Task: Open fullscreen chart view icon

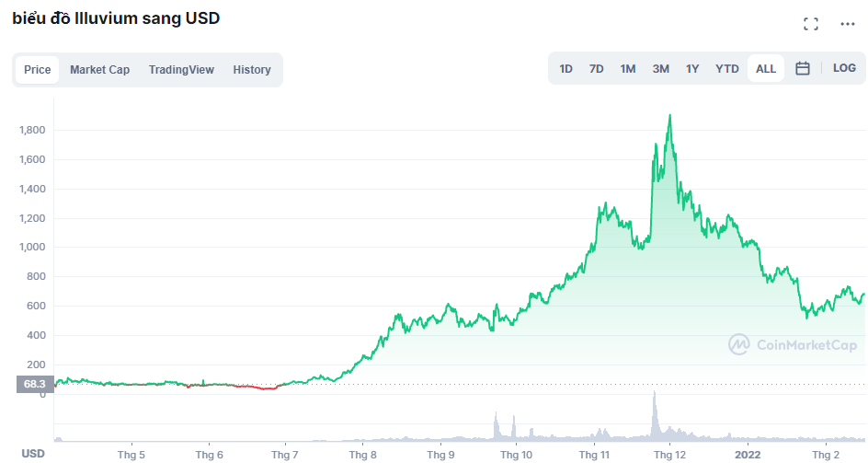Action: (810, 24)
